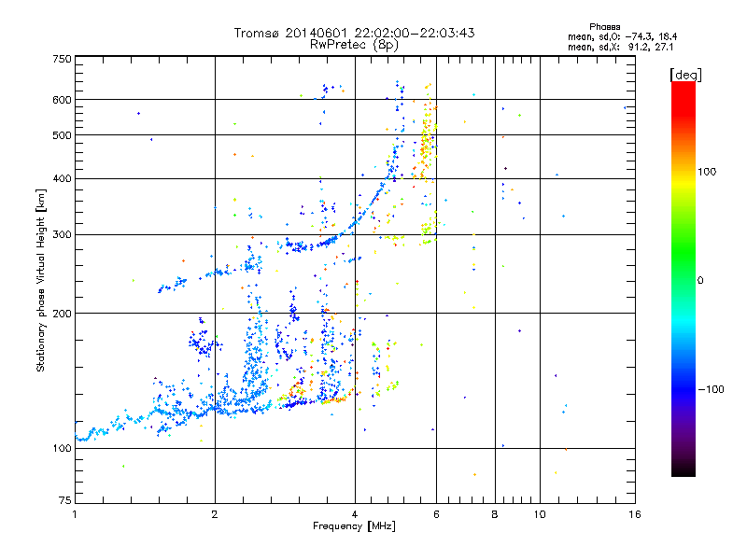This screenshot has height=560, width=747.
Task: Click the "2" MHz frequency tick label
Action: [x=215, y=514]
